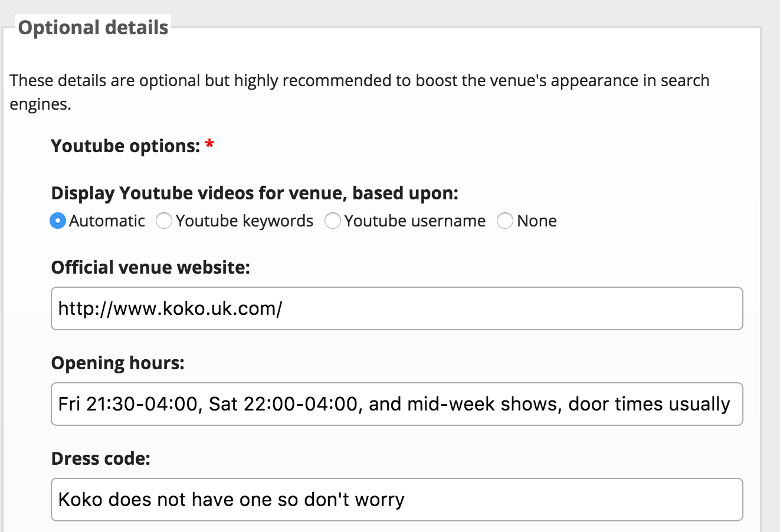Click the 'None' option label text
This screenshot has width=780, height=532.
coord(537,221)
